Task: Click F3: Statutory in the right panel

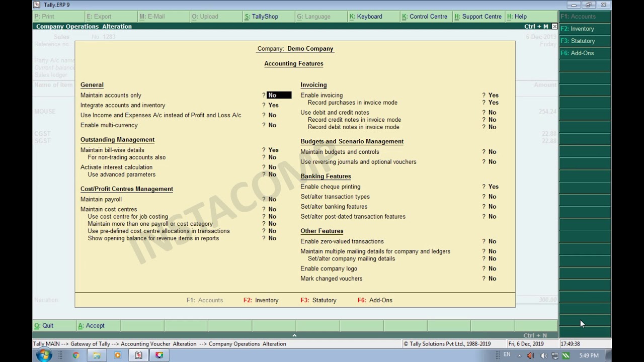Action: [x=585, y=41]
